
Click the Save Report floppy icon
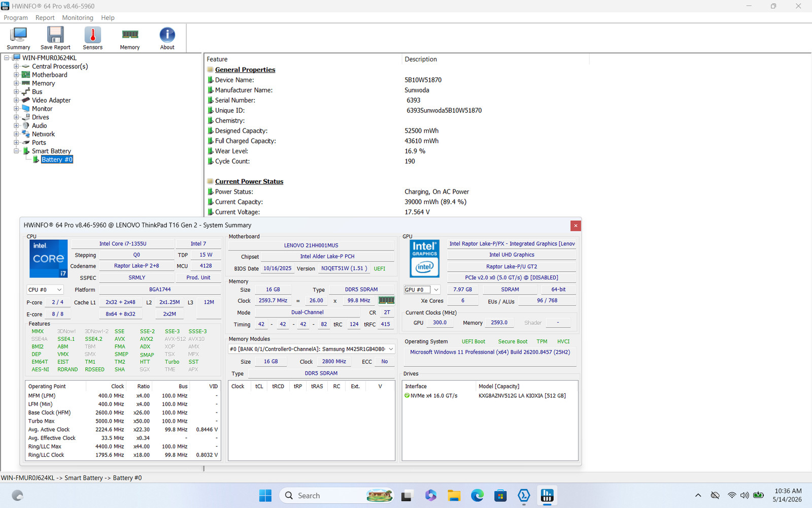tap(55, 38)
